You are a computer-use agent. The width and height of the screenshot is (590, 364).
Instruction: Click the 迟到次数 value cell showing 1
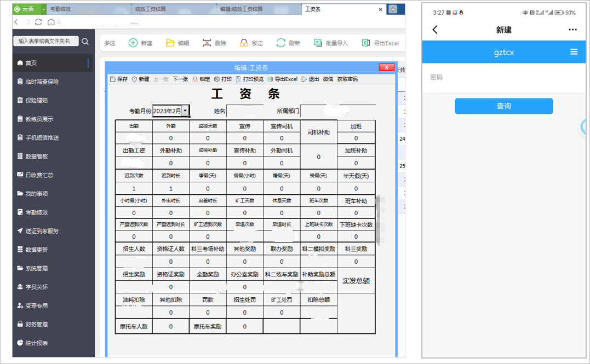point(134,188)
